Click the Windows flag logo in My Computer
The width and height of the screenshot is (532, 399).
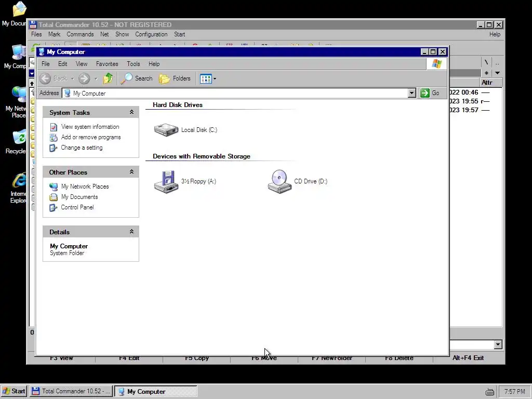click(x=436, y=64)
